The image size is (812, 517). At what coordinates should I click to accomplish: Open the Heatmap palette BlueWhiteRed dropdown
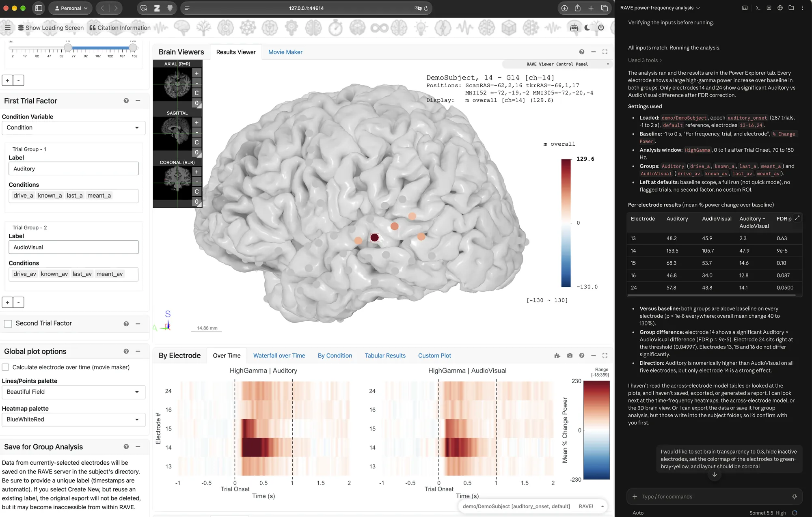tap(73, 420)
